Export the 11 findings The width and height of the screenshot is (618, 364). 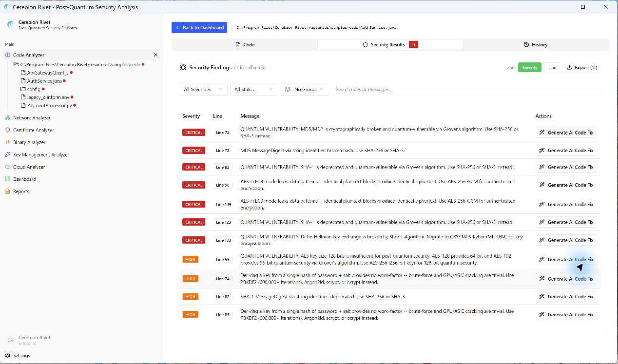click(581, 68)
